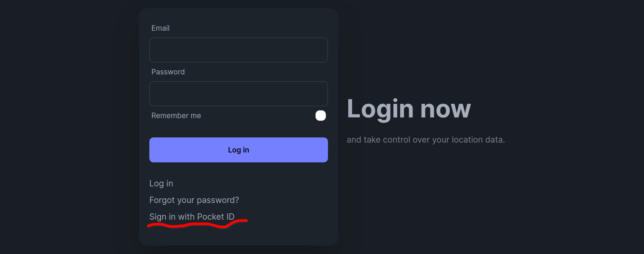Click the Password label text

coord(168,72)
